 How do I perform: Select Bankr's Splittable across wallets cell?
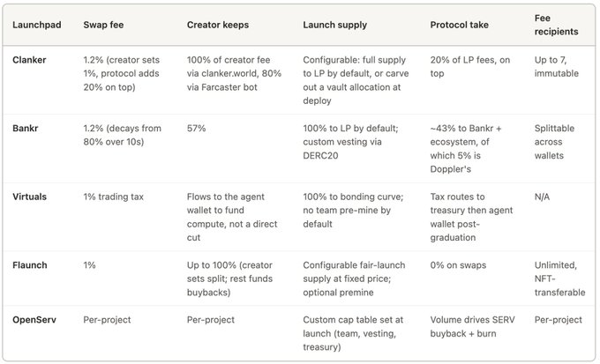point(554,142)
